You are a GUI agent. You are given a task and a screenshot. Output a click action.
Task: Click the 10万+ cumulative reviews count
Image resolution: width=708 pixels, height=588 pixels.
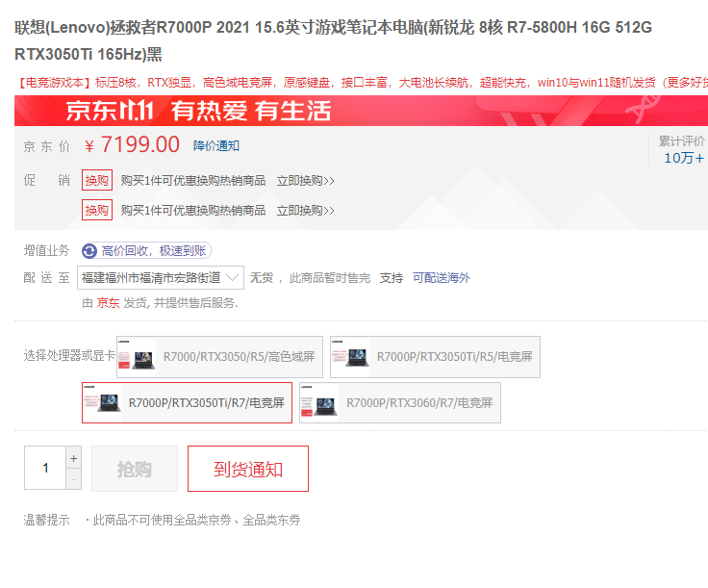pyautogui.click(x=684, y=158)
